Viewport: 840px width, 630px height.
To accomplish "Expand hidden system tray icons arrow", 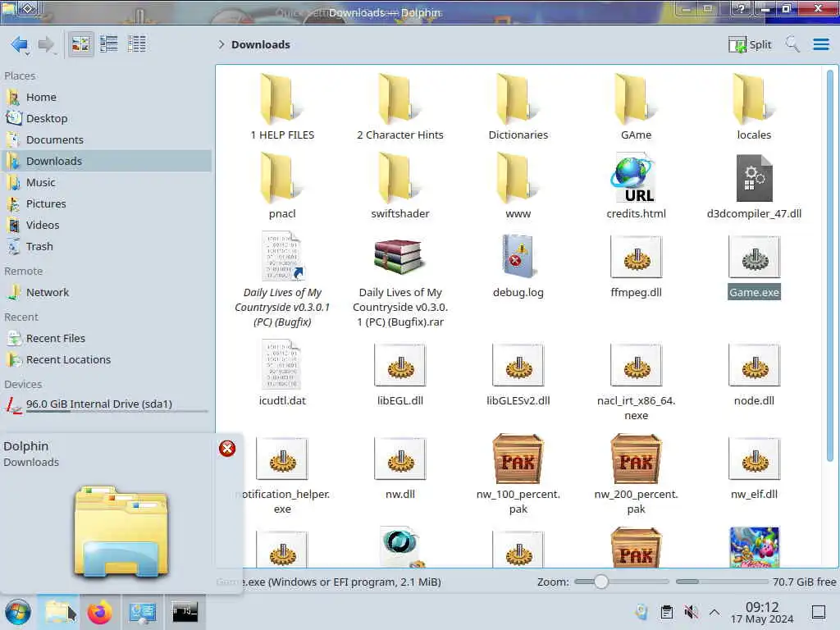I will pos(714,612).
